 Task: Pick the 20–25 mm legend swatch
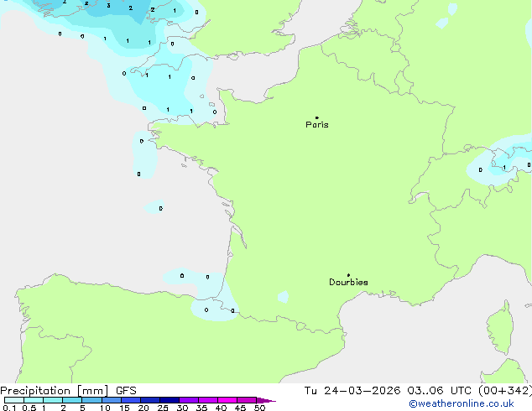(x=150, y=400)
